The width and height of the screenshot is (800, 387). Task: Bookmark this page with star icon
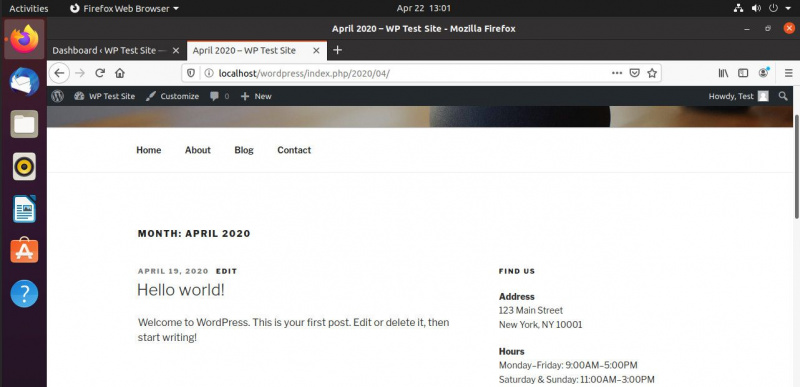652,73
